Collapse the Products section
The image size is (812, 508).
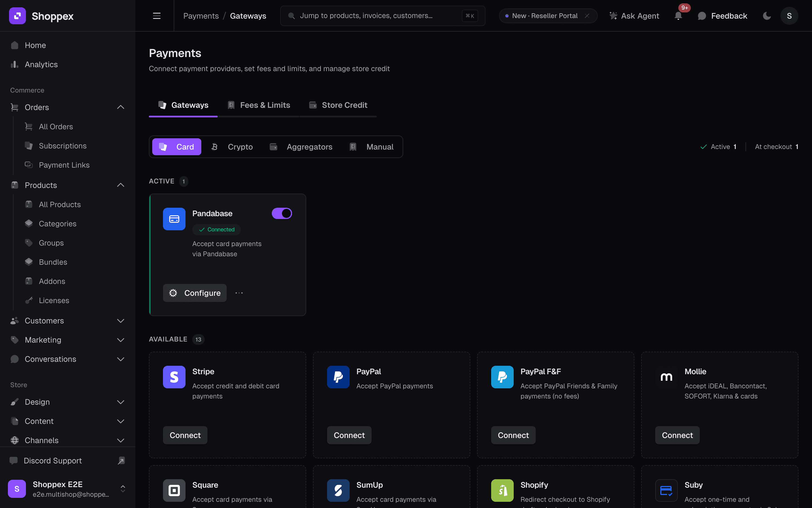120,185
